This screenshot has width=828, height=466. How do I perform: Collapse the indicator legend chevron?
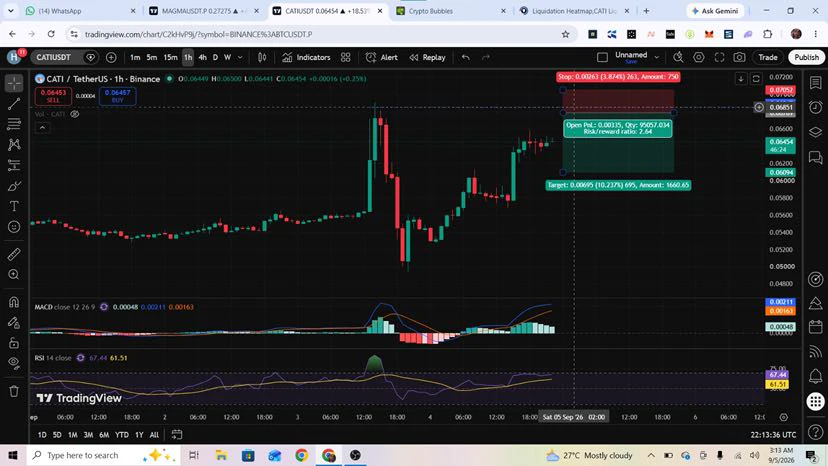point(42,127)
